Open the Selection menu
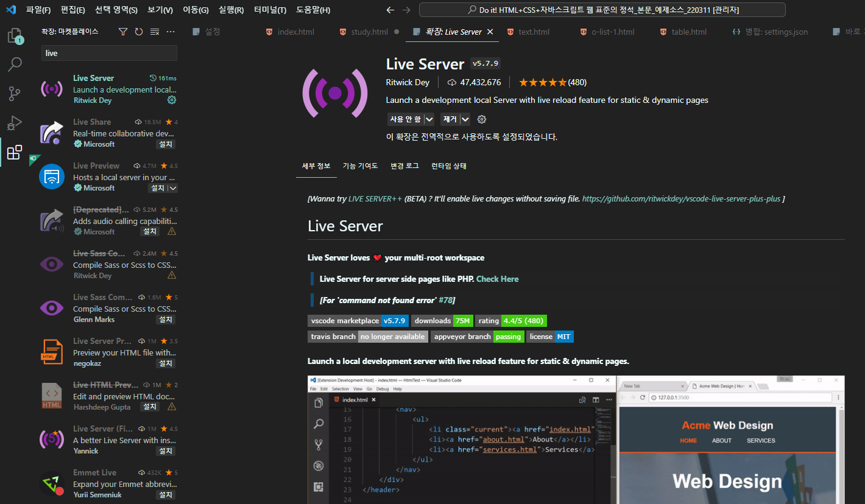Screen dimensions: 865x504 pos(116,10)
